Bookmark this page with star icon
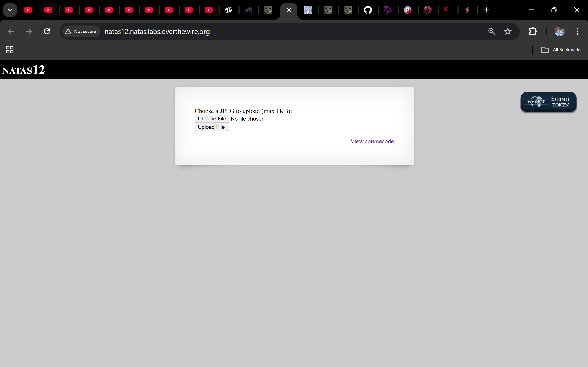This screenshot has width=588, height=367. 508,31
